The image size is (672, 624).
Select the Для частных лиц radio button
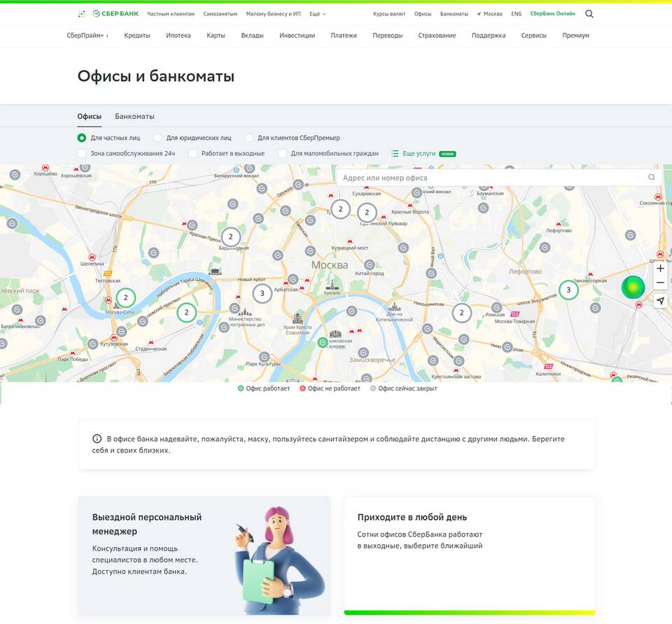(81, 138)
